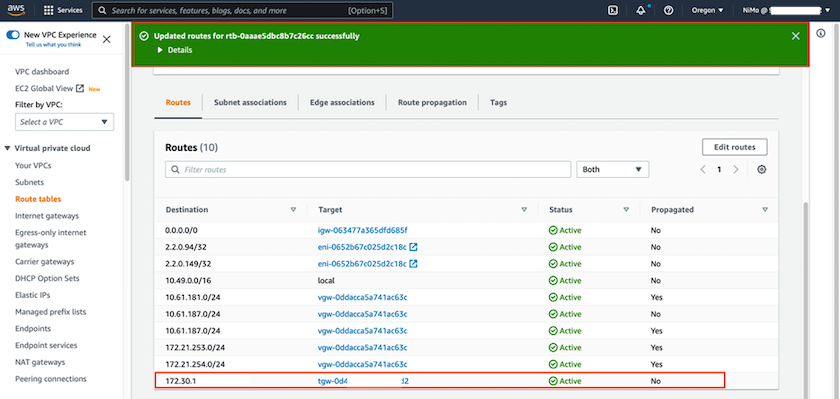Open eni link for 2.2.0.94/32 route

click(362, 247)
